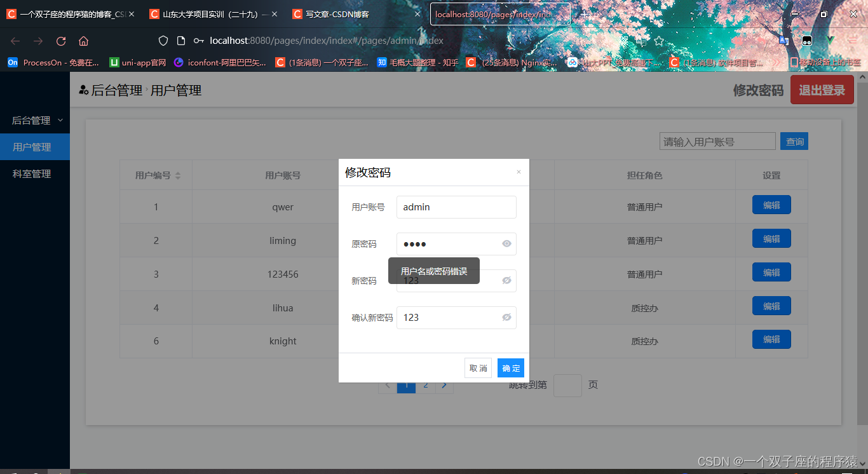Open the (25条消息) Nginx bookmark
The height and width of the screenshot is (474, 868).
click(512, 62)
